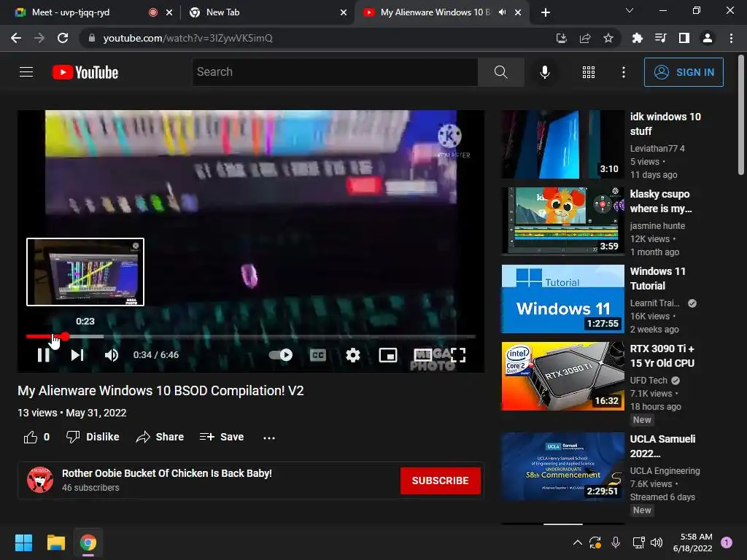This screenshot has width=747, height=560.
Task: Open File Explorer from taskbar
Action: [x=55, y=542]
